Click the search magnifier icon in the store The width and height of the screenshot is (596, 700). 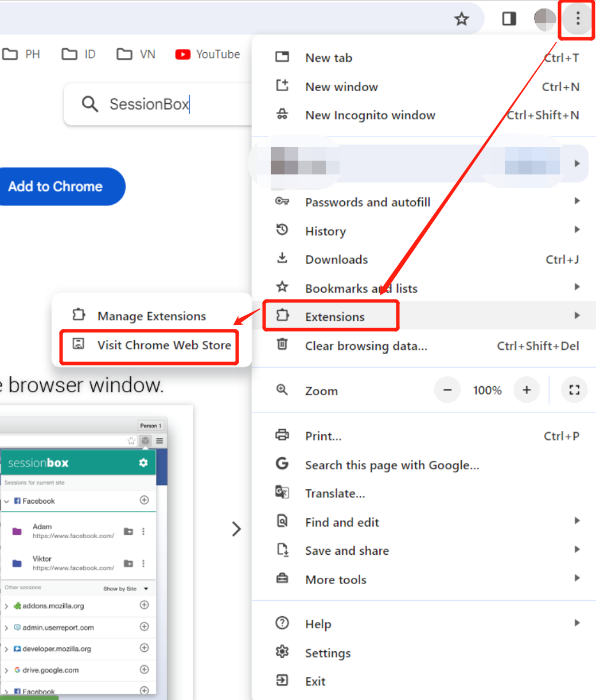coord(90,104)
